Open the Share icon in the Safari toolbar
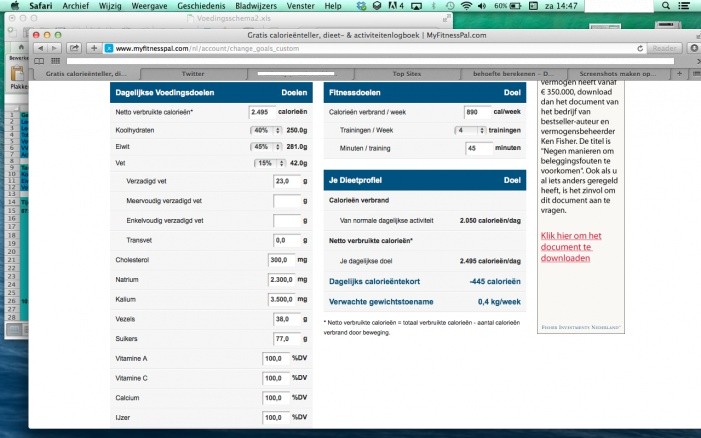This screenshot has height=438, width=701. [74, 47]
